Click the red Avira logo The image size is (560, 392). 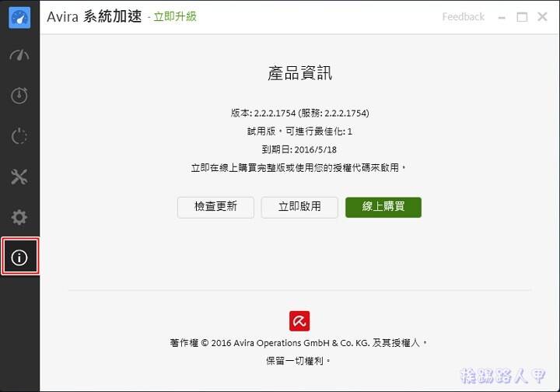(299, 321)
